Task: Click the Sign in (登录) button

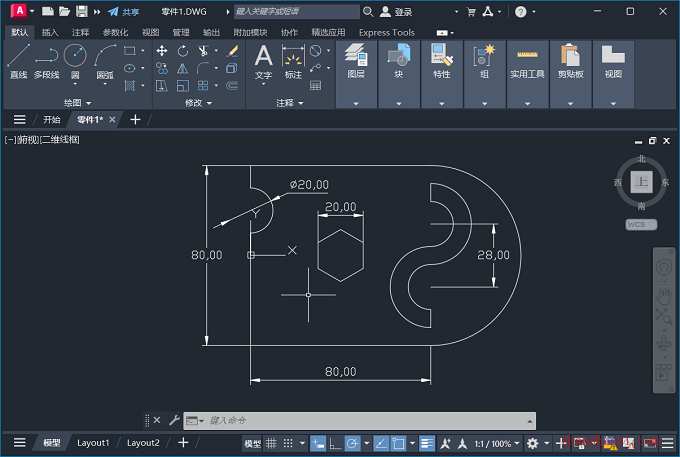Action: click(x=396, y=12)
